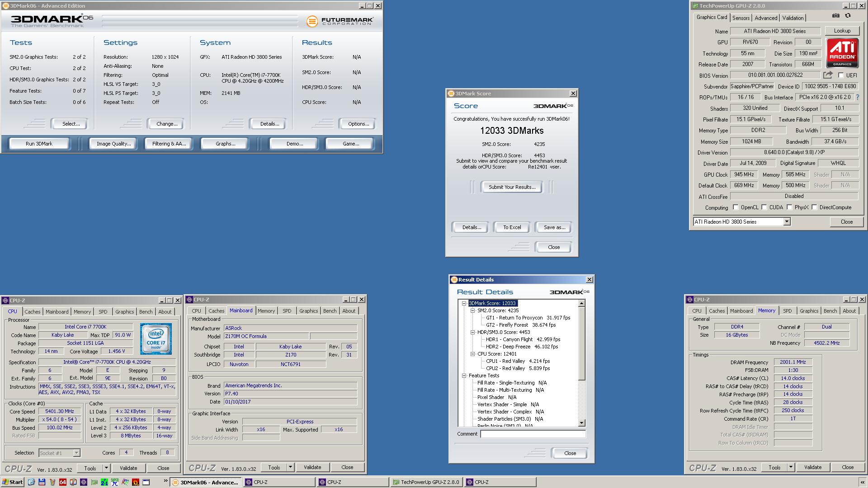The width and height of the screenshot is (868, 488).
Task: Open the Windows Start button
Action: (x=13, y=482)
